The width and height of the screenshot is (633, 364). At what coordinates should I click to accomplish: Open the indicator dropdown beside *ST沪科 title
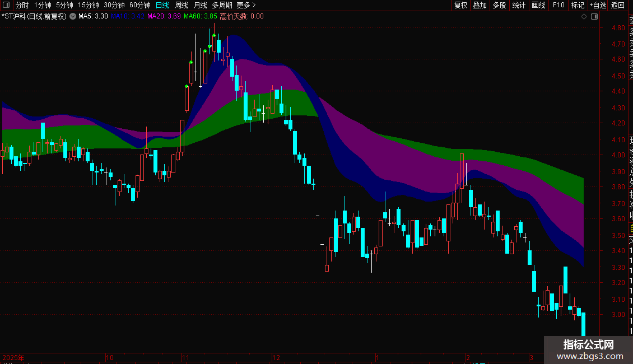(x=73, y=17)
